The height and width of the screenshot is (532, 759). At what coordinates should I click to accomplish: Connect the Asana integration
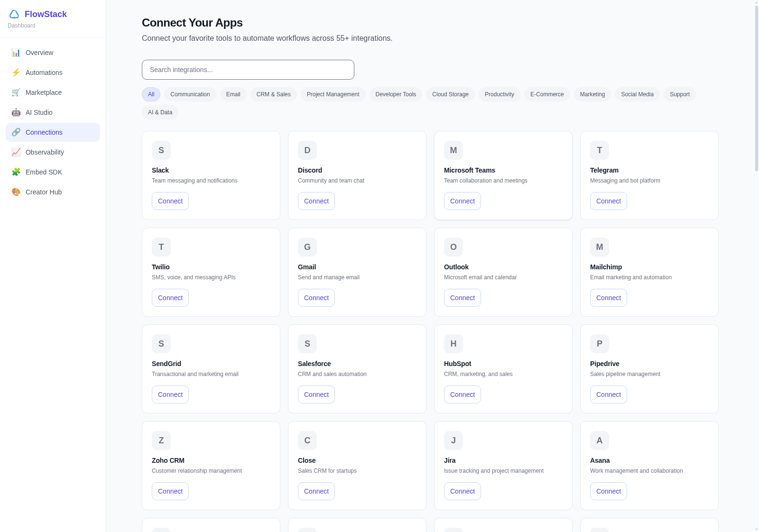609,491
